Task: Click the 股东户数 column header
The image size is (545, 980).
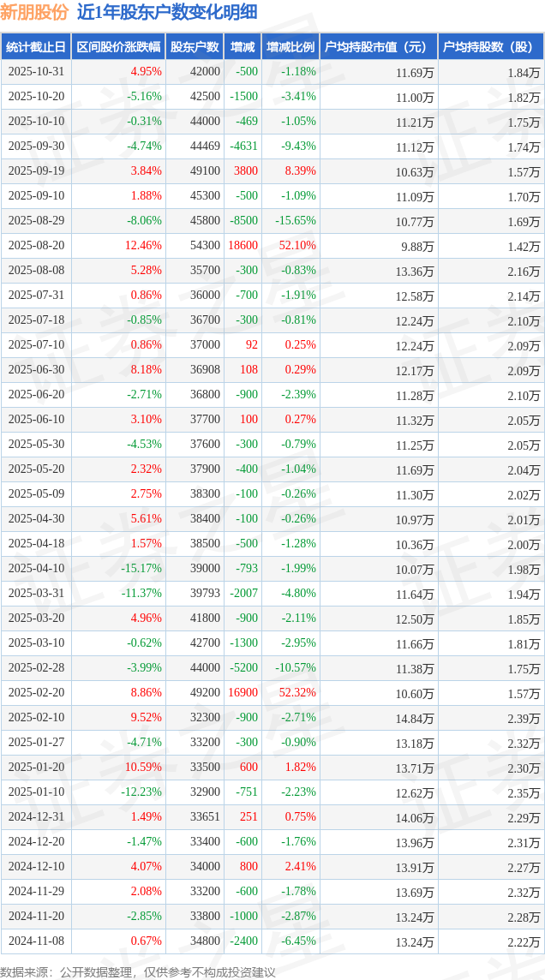Action: 195,47
